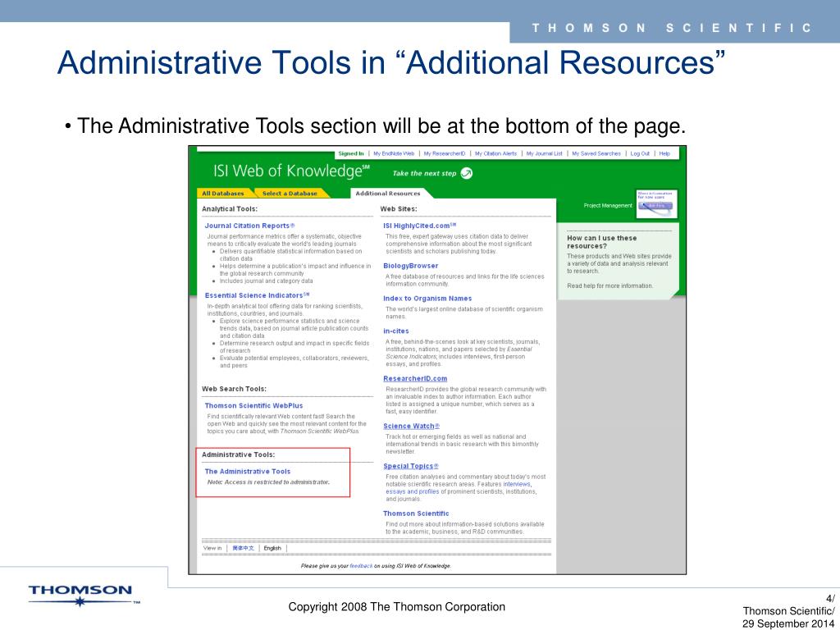Click Read help for more information text
840x630 pixels.
(610, 286)
